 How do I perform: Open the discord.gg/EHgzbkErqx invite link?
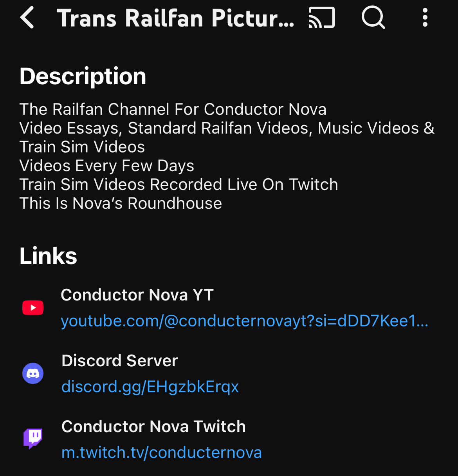pyautogui.click(x=150, y=387)
